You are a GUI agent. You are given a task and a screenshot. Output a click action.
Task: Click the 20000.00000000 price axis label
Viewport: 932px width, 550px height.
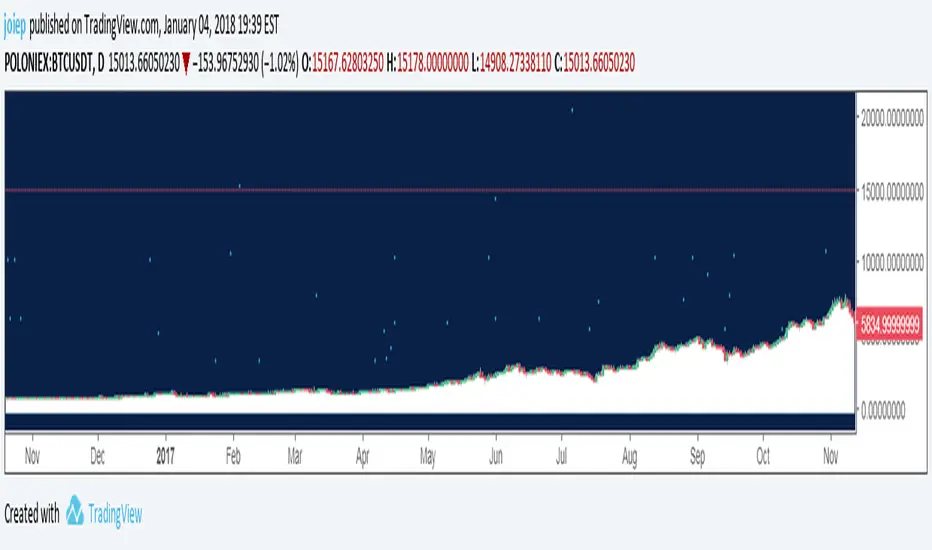[893, 117]
